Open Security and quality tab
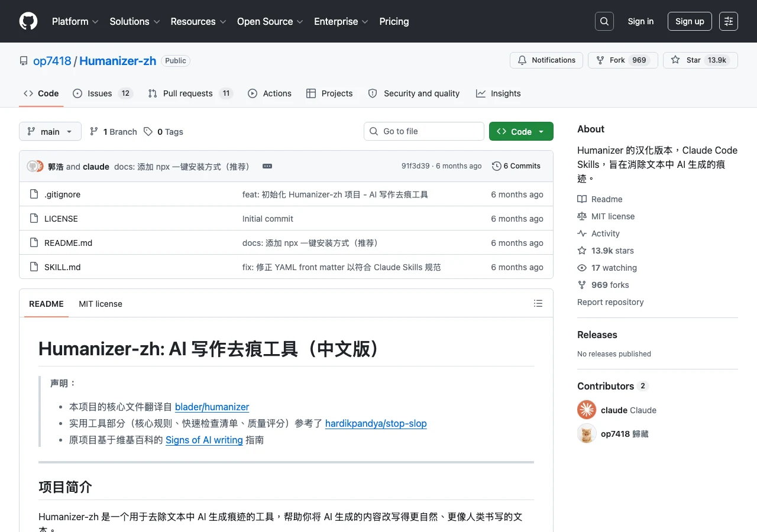The image size is (757, 532). (414, 93)
